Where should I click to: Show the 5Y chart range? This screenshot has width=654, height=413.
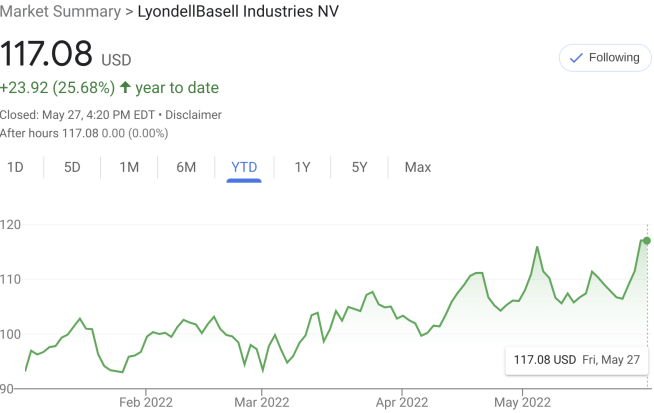pos(359,167)
